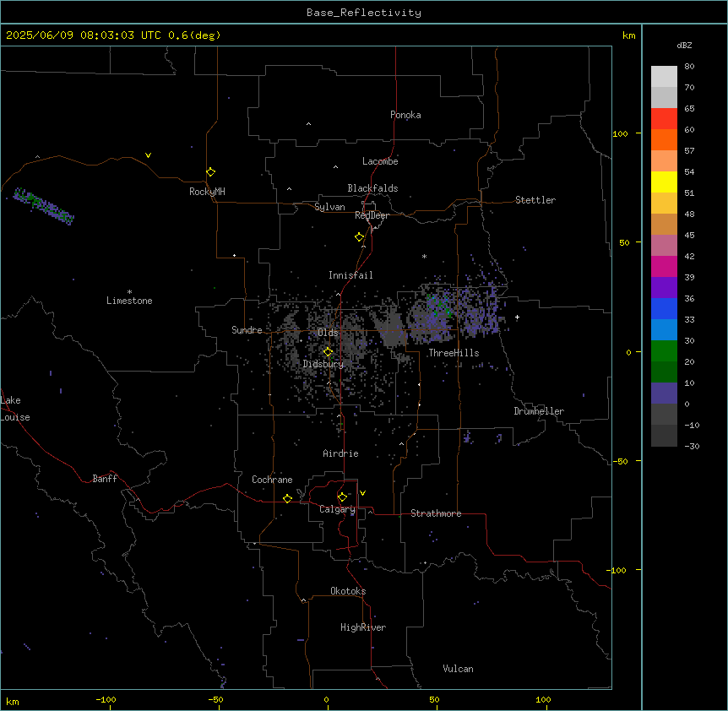This screenshot has height=711, width=728.
Task: Click the Vulcan town label
Action: (458, 669)
